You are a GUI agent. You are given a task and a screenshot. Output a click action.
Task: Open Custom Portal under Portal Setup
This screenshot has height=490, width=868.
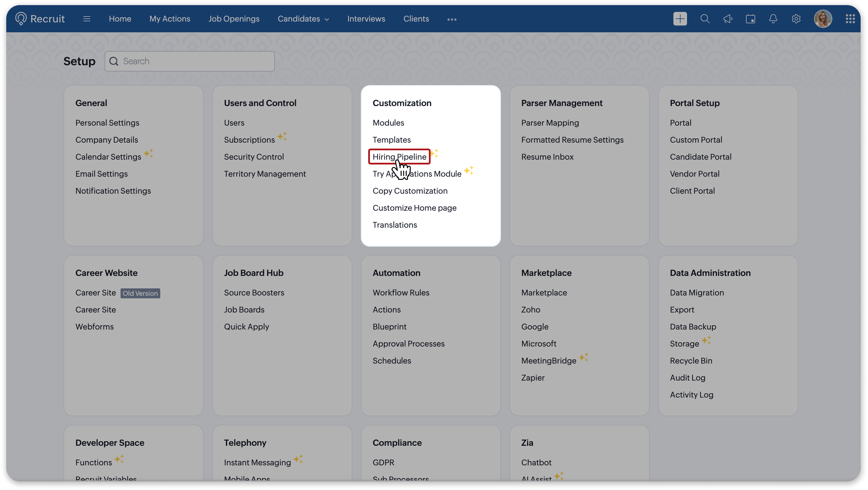coord(696,140)
